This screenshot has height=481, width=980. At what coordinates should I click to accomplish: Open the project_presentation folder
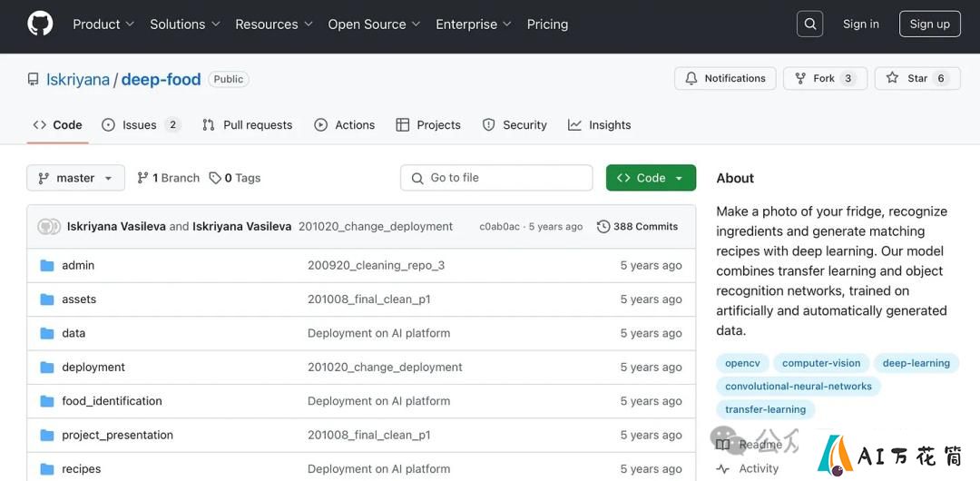117,435
